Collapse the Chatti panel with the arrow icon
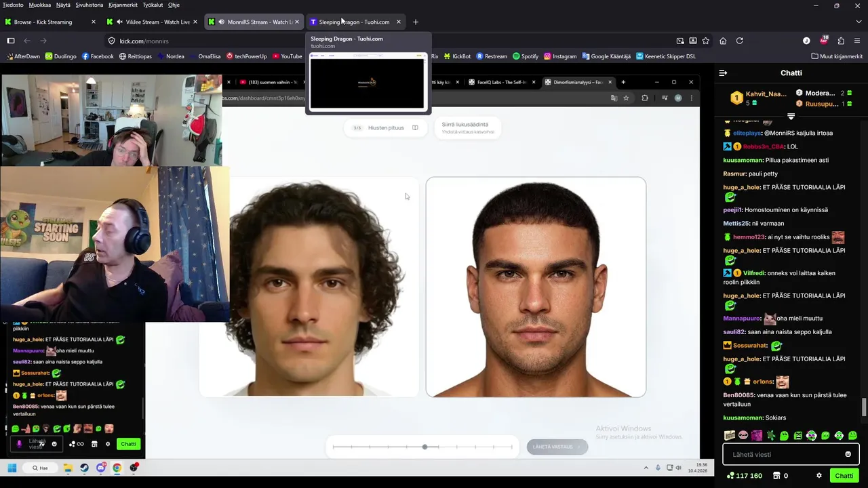The height and width of the screenshot is (488, 868). (x=723, y=73)
